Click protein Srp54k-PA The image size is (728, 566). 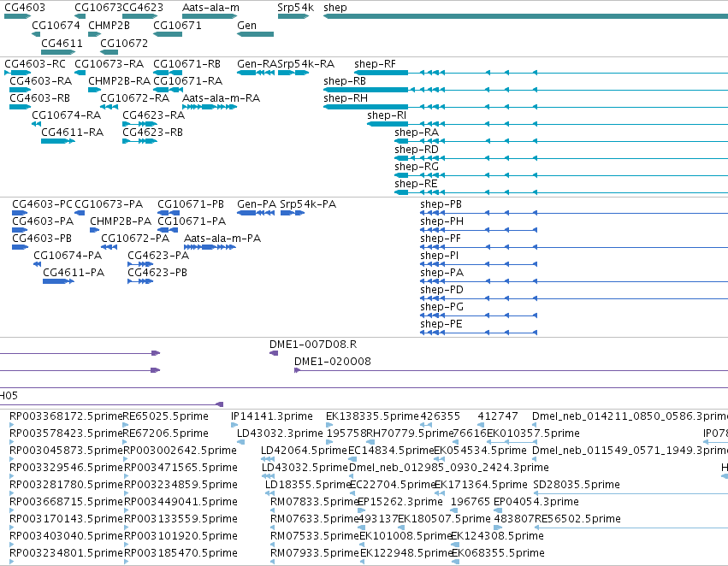[308, 204]
